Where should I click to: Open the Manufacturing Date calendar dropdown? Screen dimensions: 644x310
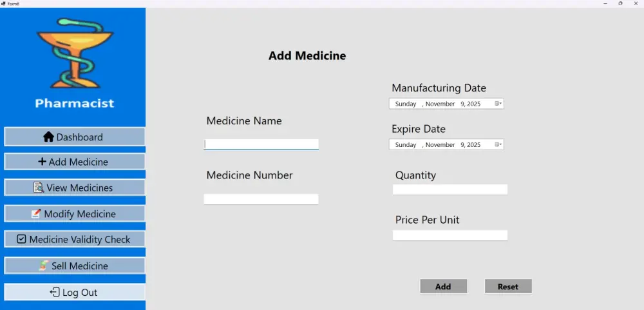point(498,104)
